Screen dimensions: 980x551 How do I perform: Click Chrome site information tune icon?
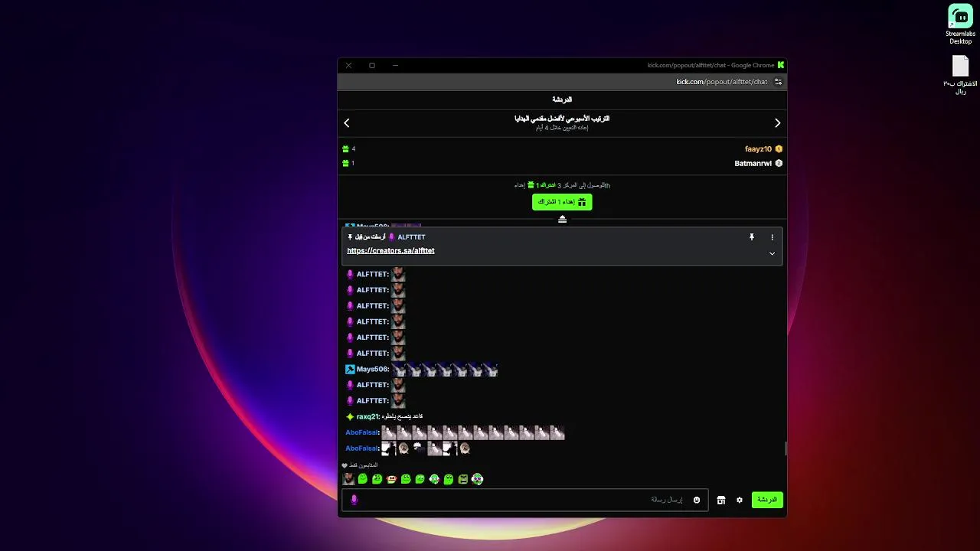click(x=778, y=82)
